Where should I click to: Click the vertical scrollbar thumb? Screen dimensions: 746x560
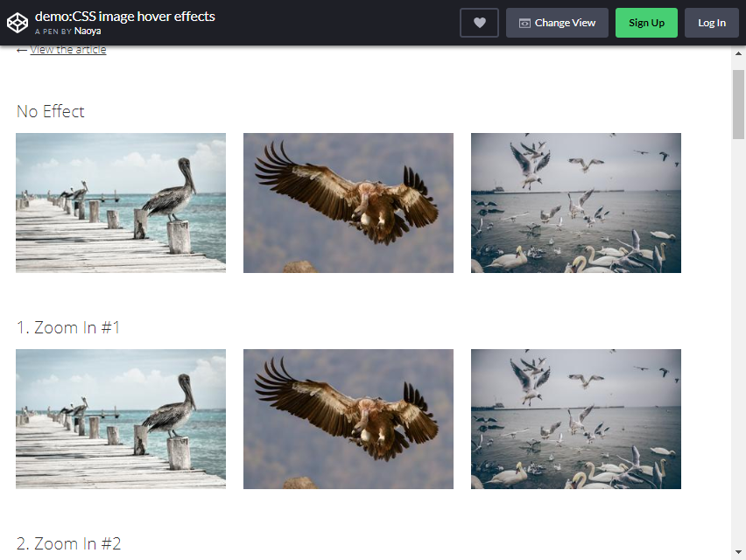pyautogui.click(x=738, y=104)
